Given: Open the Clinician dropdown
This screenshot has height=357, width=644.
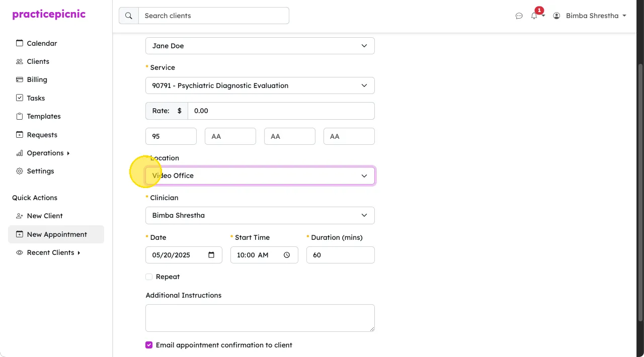Looking at the screenshot, I should pyautogui.click(x=260, y=215).
